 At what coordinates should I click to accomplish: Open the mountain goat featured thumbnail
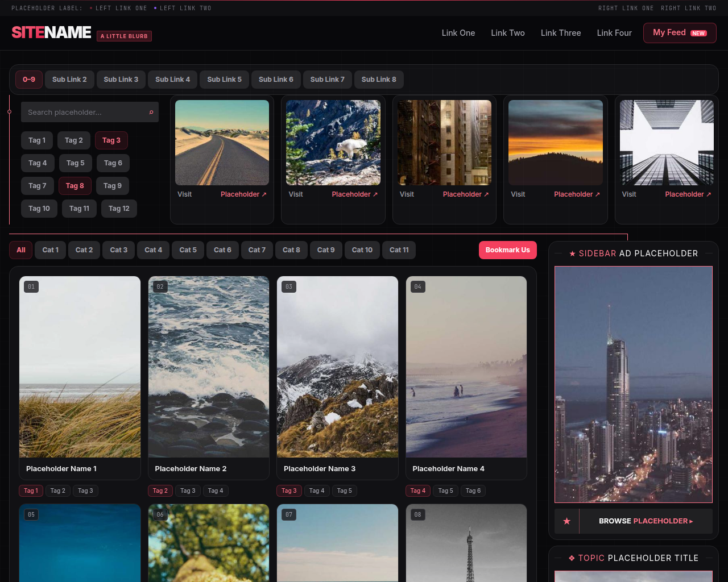pyautogui.click(x=333, y=143)
